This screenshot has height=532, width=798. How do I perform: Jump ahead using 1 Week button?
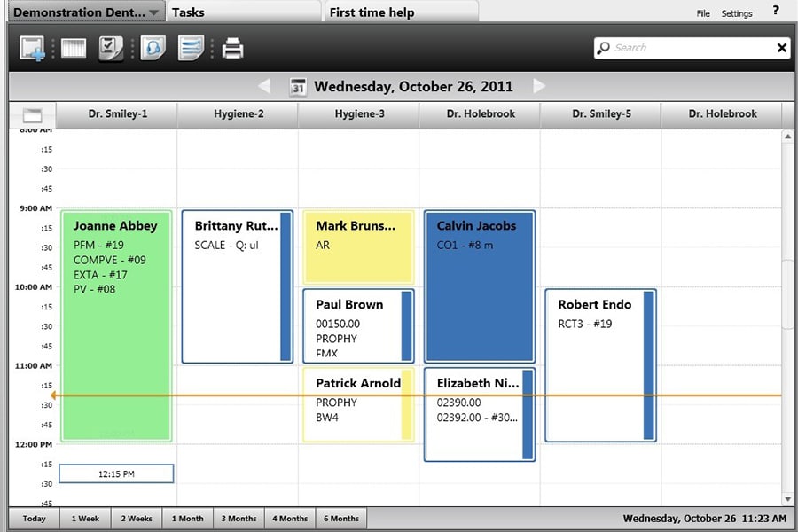click(x=85, y=519)
